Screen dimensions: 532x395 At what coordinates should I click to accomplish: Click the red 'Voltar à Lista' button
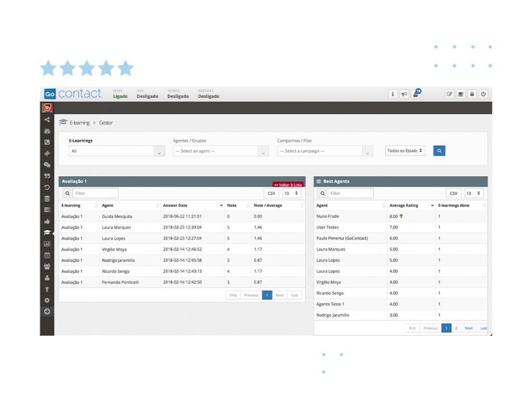click(x=287, y=185)
